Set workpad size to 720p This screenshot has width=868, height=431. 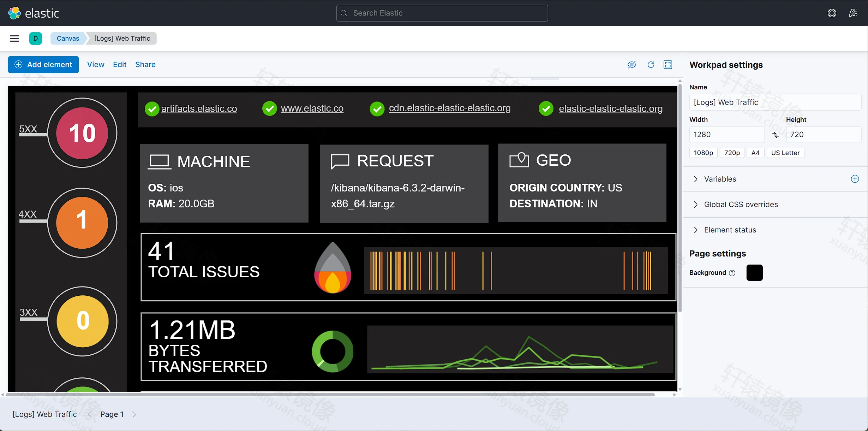[x=732, y=153]
